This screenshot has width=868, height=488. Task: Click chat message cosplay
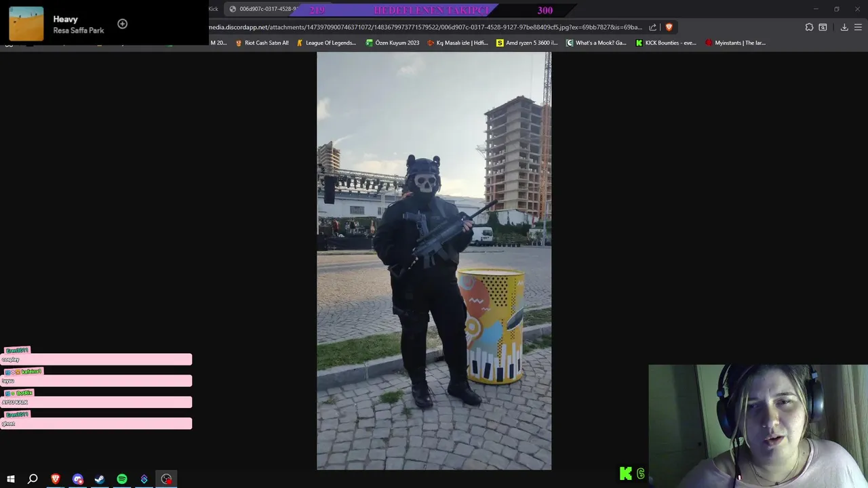click(96, 360)
